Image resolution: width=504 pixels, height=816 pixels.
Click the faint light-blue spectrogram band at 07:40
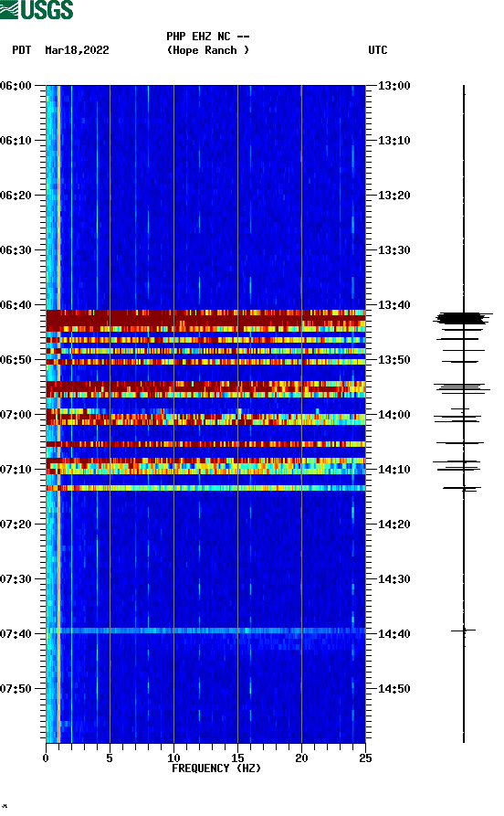click(x=206, y=631)
